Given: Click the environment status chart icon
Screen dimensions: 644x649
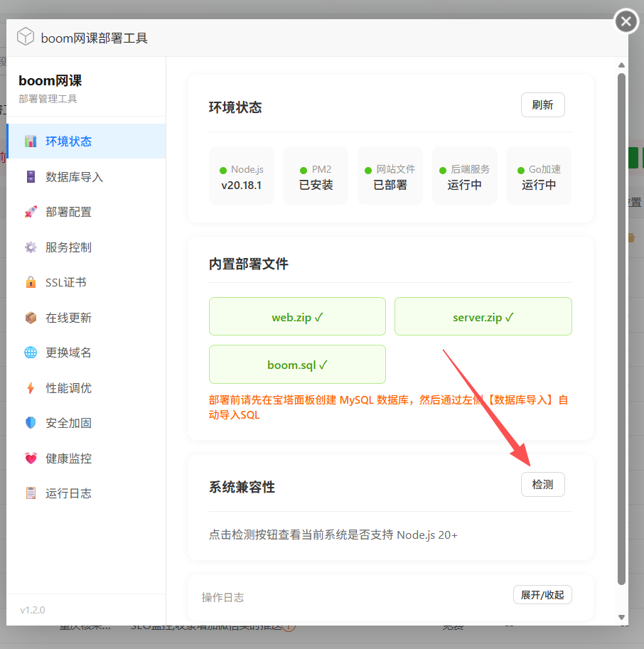Looking at the screenshot, I should coord(31,141).
